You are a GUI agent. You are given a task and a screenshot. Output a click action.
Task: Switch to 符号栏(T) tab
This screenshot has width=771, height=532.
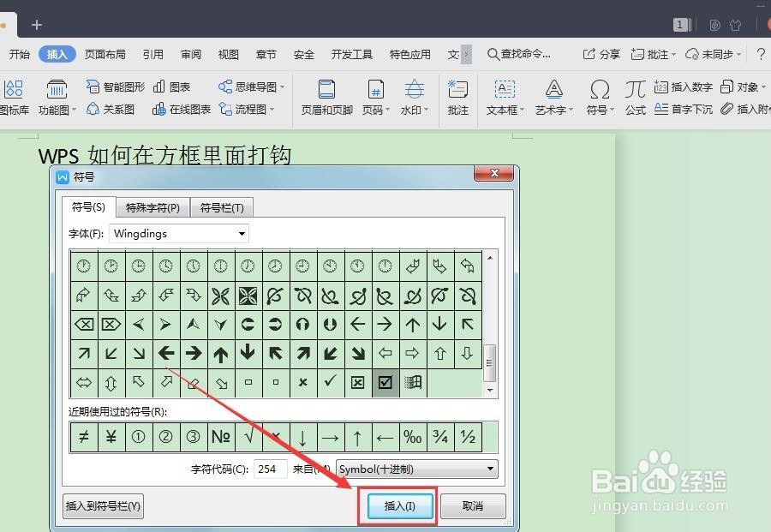pyautogui.click(x=222, y=208)
